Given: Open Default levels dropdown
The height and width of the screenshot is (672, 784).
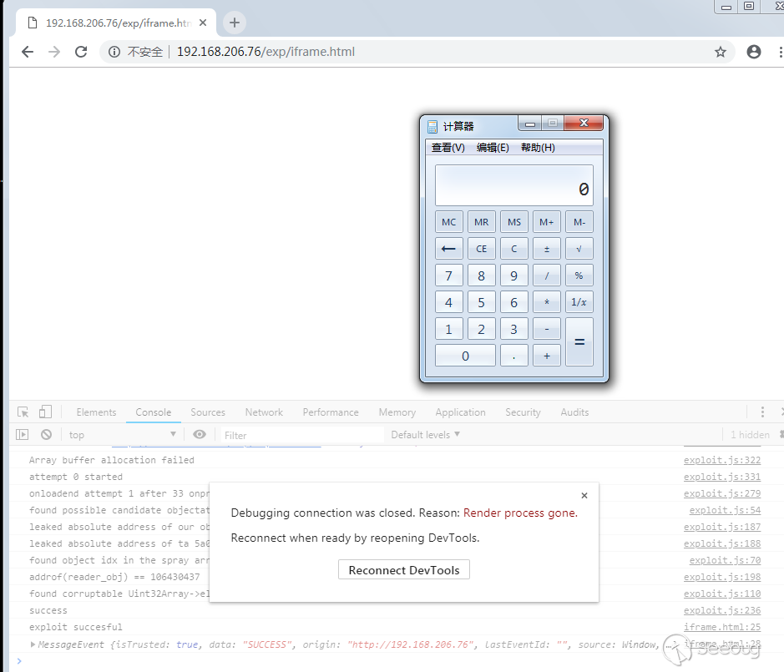Looking at the screenshot, I should point(426,434).
